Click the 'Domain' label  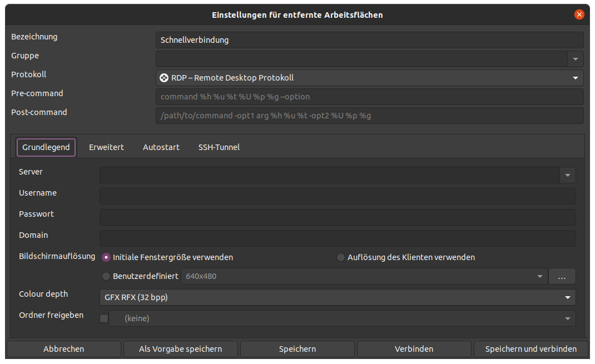pos(33,235)
